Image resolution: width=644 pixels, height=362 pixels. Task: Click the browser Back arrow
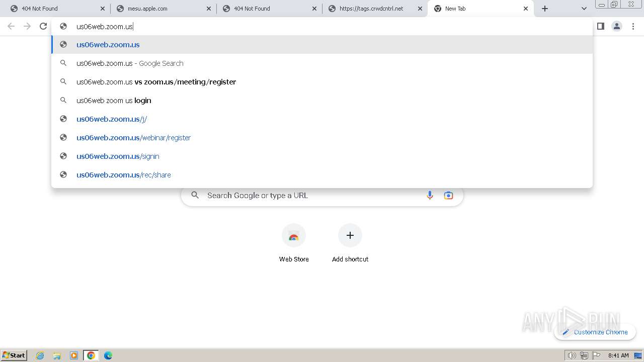tap(11, 26)
